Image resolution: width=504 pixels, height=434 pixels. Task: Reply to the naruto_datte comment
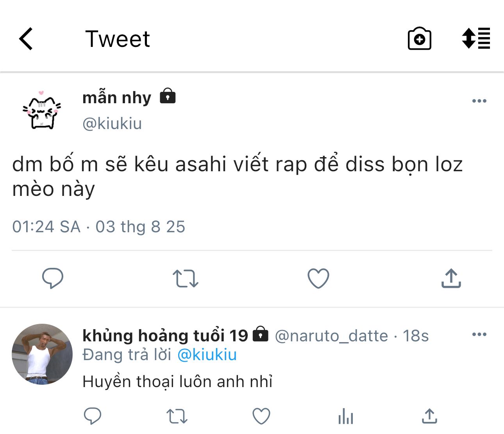click(x=93, y=416)
